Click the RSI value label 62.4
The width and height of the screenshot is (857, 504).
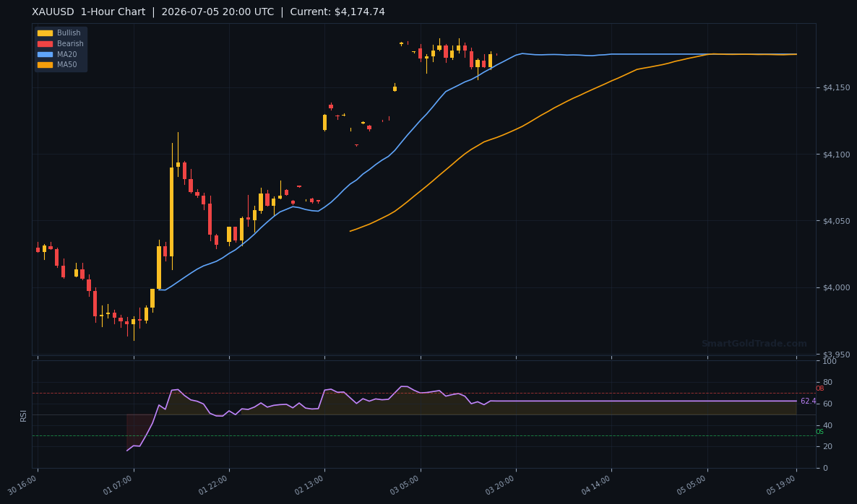click(x=809, y=401)
